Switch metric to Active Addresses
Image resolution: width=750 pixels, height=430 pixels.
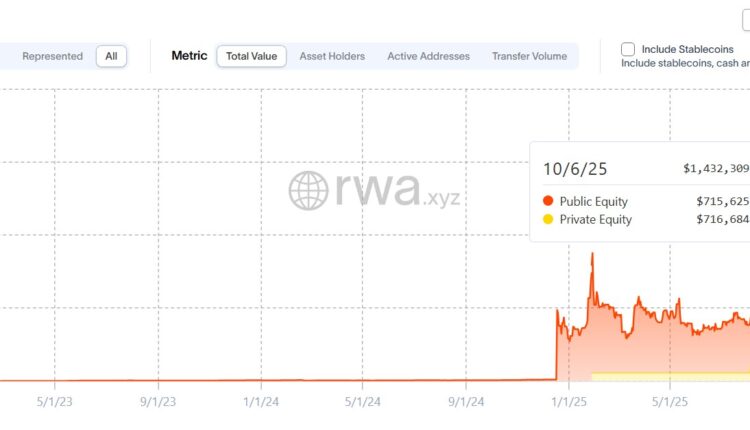pyautogui.click(x=428, y=56)
